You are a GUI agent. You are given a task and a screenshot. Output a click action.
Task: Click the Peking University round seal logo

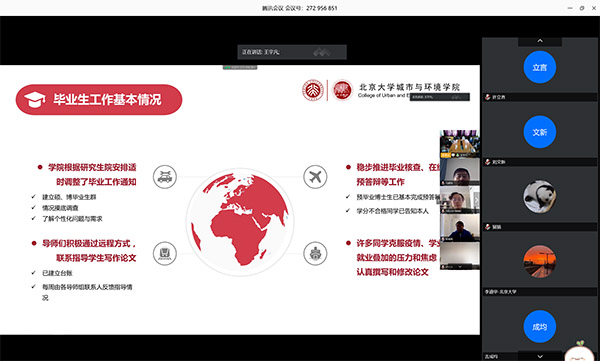click(313, 90)
